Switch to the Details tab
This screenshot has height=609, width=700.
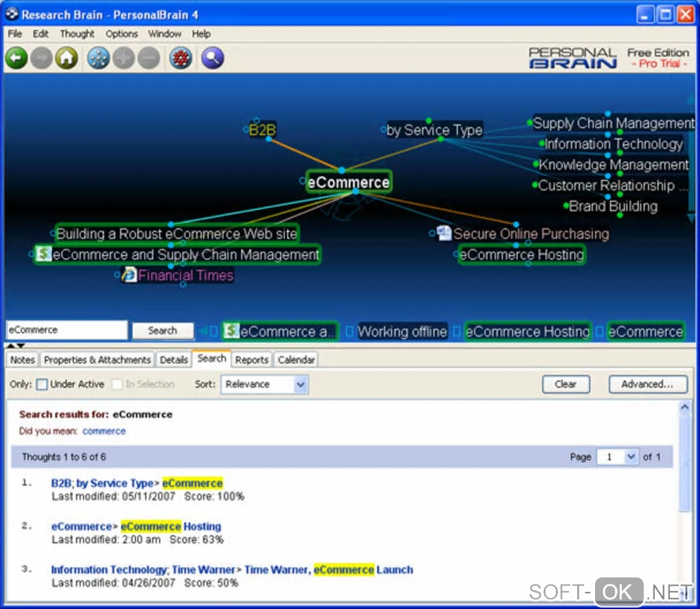(174, 360)
